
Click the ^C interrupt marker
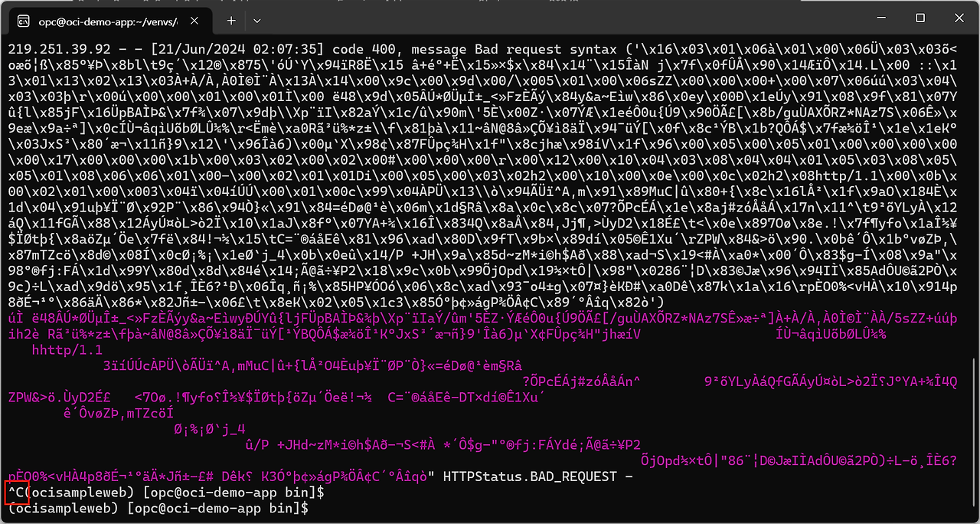[17, 492]
